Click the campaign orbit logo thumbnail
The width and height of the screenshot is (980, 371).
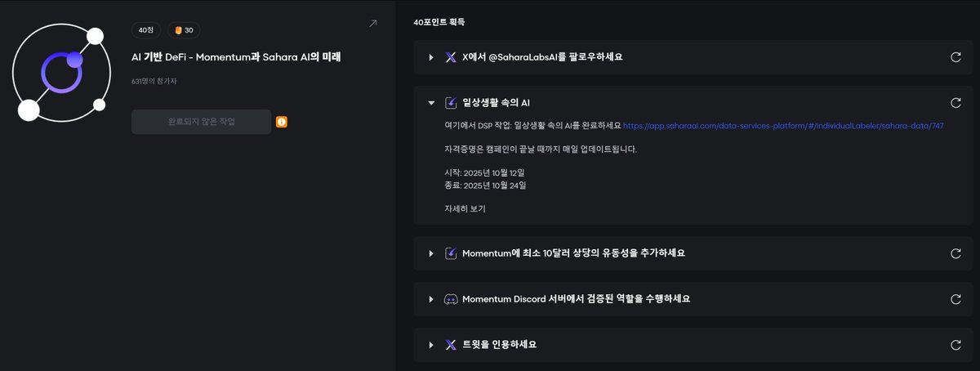tap(61, 74)
